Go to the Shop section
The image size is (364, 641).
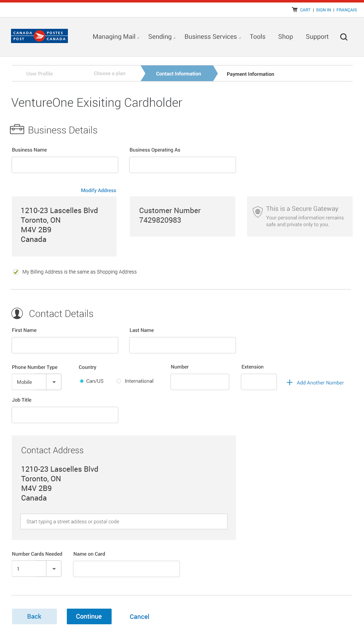coord(285,37)
